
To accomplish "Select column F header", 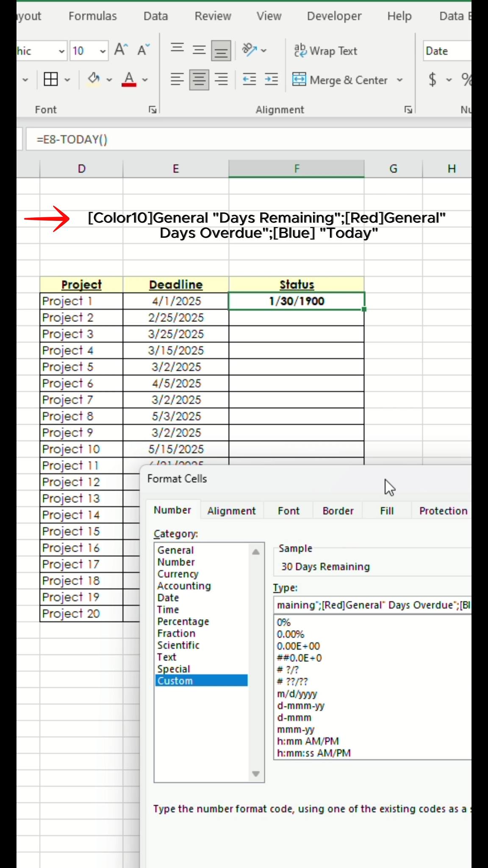I will tap(297, 169).
